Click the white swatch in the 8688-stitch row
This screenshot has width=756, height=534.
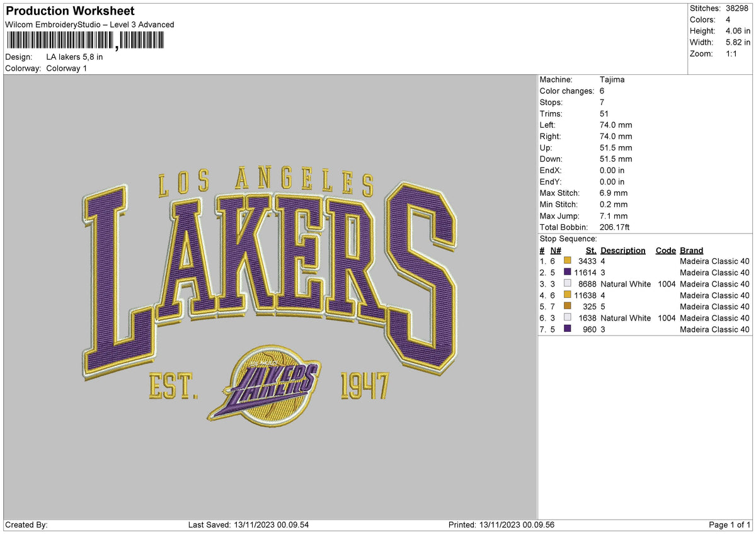coord(568,284)
